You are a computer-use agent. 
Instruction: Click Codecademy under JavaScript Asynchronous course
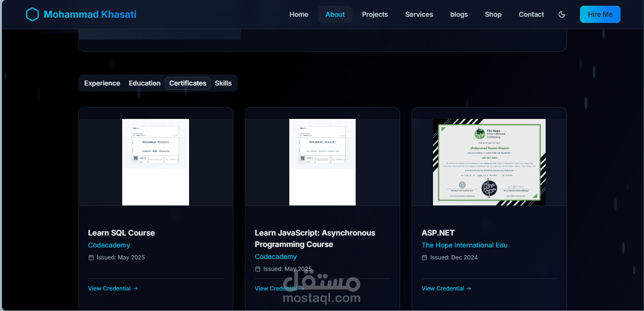(275, 257)
